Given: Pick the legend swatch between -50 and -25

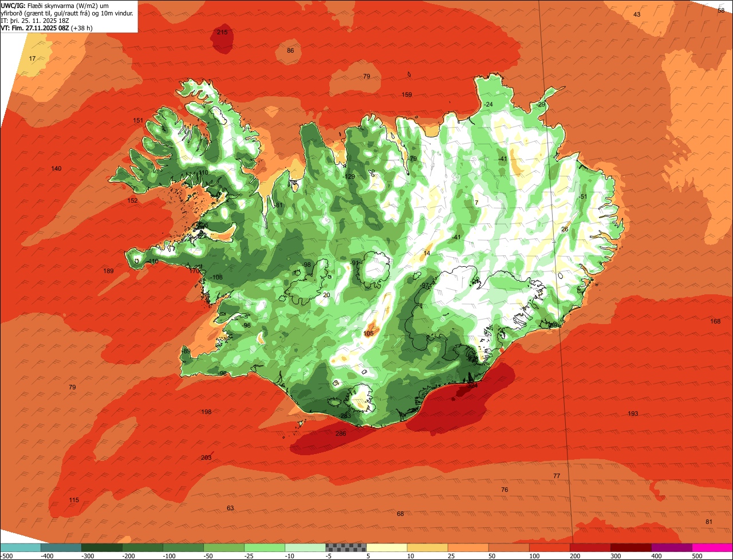Looking at the screenshot, I should [x=224, y=547].
